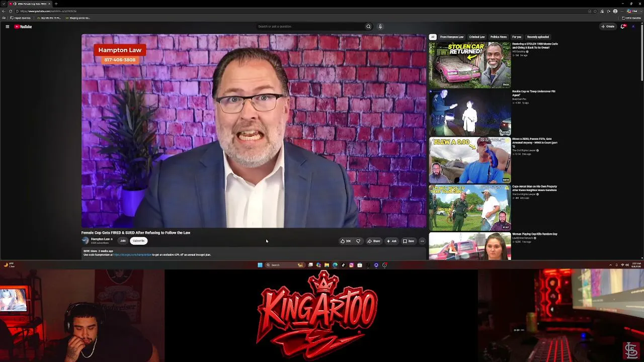The width and height of the screenshot is (644, 362).
Task: Click the Create button on YouTube
Action: click(x=608, y=27)
